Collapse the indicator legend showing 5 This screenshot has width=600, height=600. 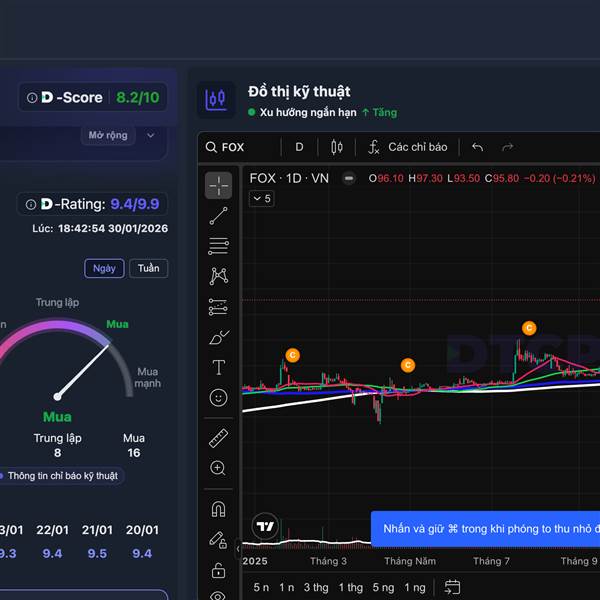(261, 199)
